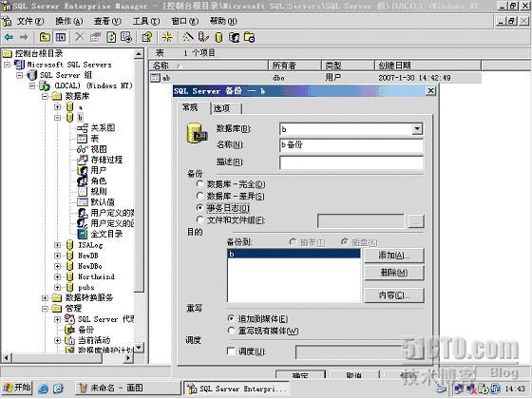
Task: Expand the ISALog database node
Action: [58, 245]
